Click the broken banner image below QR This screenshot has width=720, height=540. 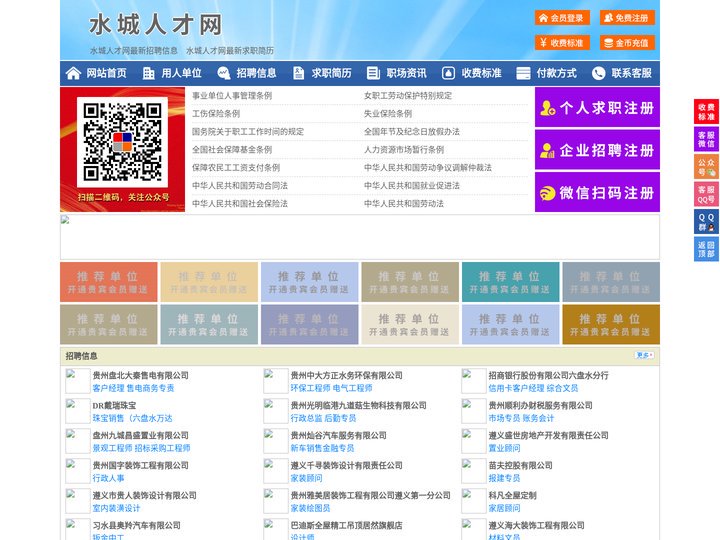(360, 237)
